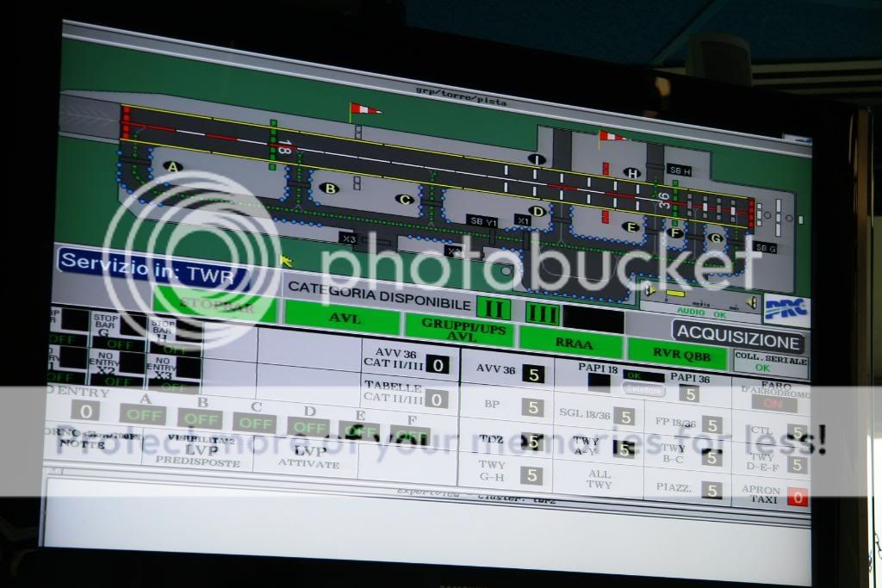Click the TWY D-E-F brightness value 5
This screenshot has width=882, height=588.
(797, 465)
